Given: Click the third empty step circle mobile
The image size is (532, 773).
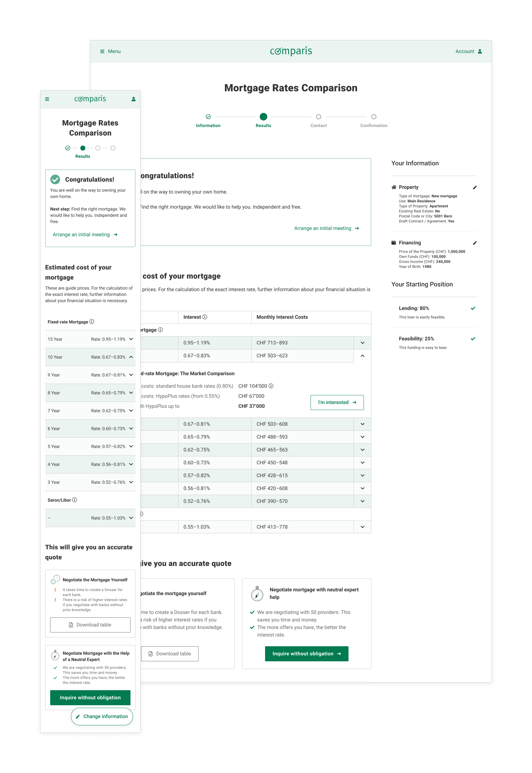Looking at the screenshot, I should (98, 148).
